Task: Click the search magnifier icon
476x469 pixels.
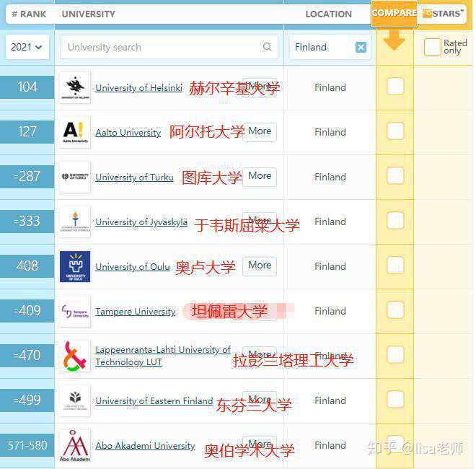Action: (x=268, y=47)
